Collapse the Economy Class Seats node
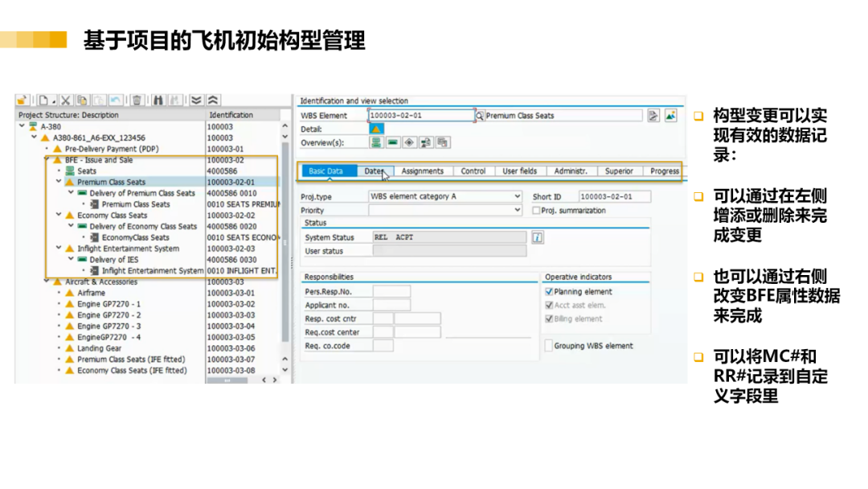 point(59,215)
